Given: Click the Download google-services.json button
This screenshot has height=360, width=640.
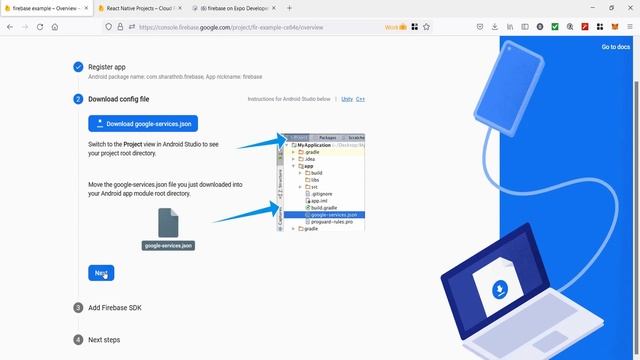Looking at the screenshot, I should coord(143,124).
